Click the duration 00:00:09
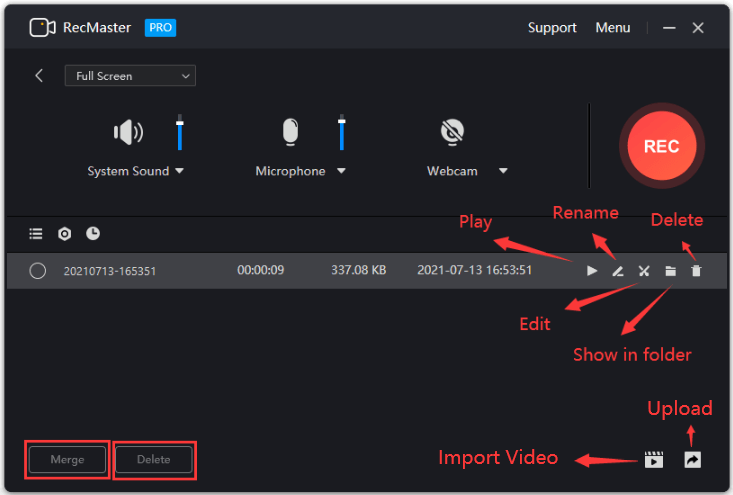 click(260, 270)
